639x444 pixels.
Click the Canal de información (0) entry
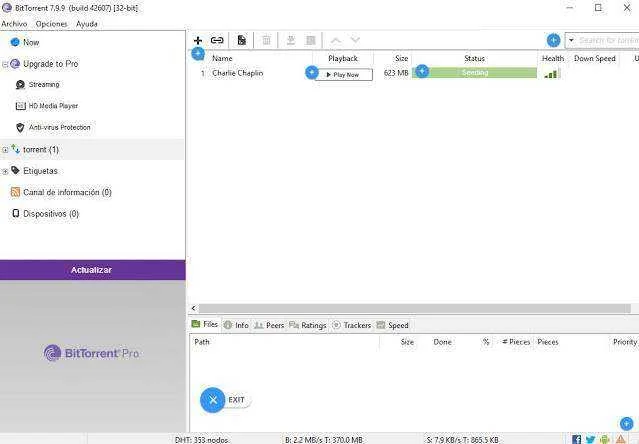[67, 192]
